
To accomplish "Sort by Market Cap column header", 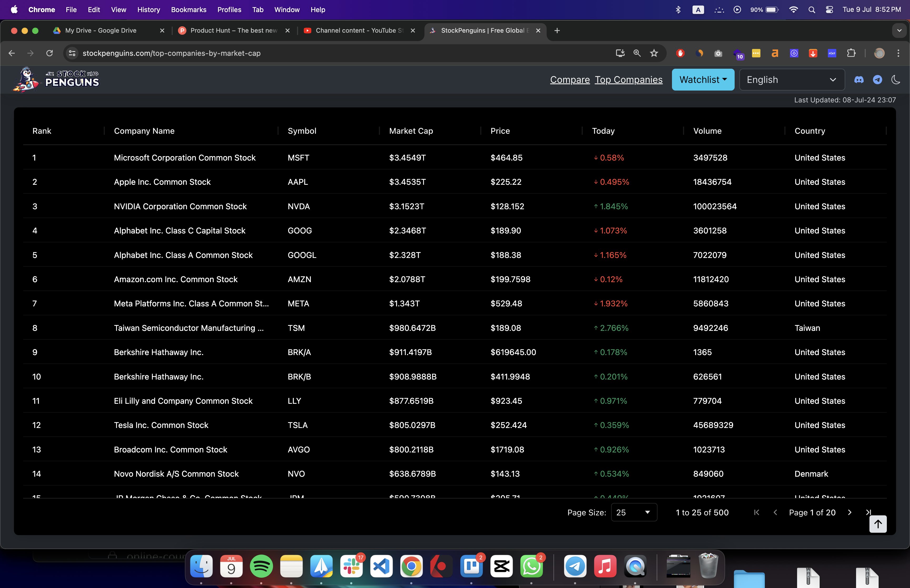I will click(x=411, y=131).
